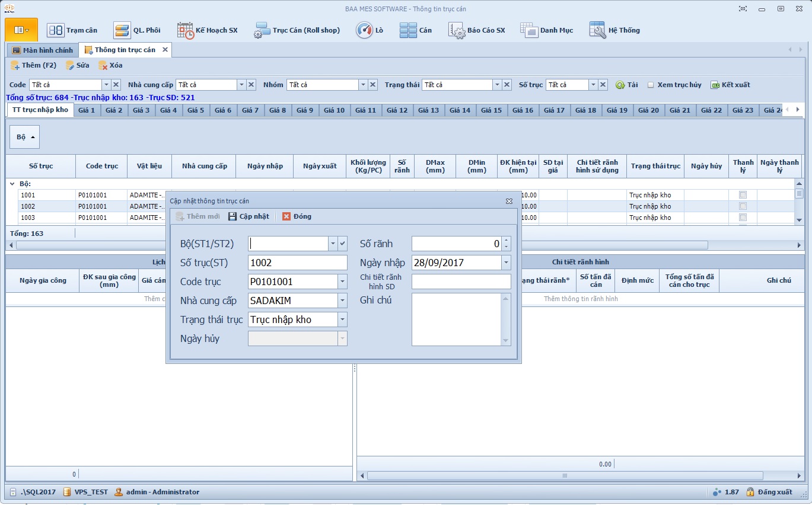Click the Số trục(ST) input field
Screen dimensions: 812x505
298,263
